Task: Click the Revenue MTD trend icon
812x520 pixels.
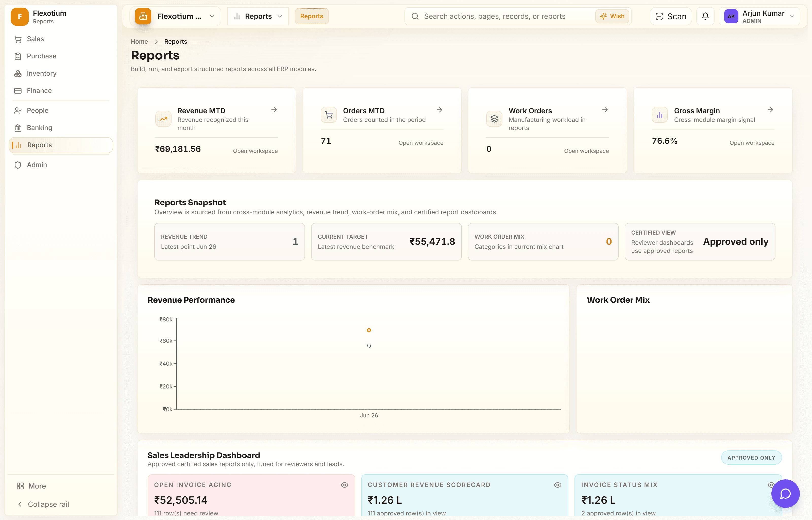Action: (x=163, y=119)
